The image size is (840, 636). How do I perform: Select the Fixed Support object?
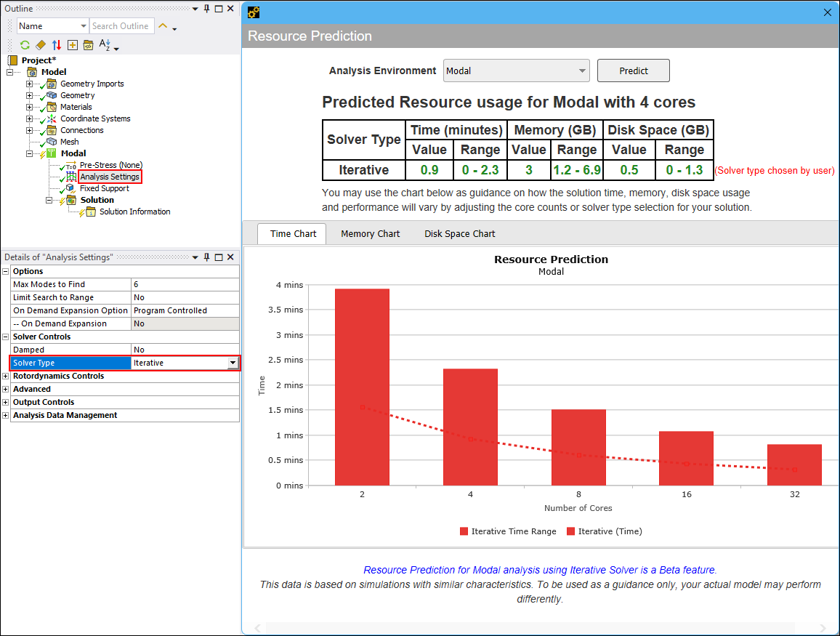click(x=105, y=188)
